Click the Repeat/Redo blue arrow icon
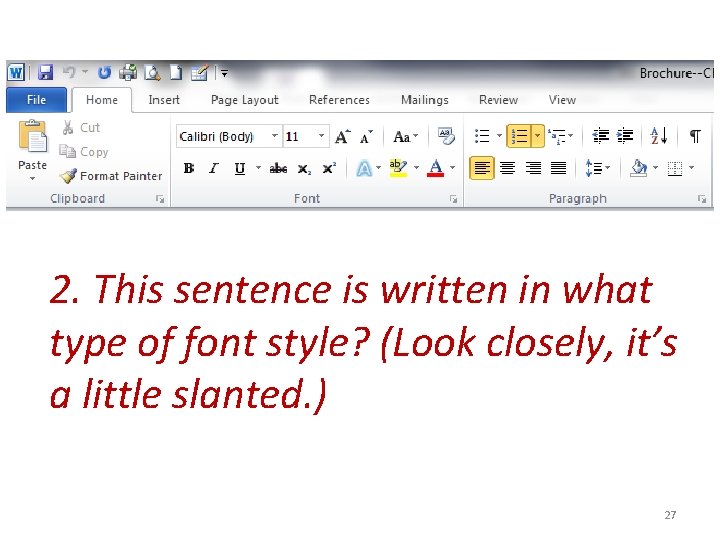720x540 pixels. [105, 73]
